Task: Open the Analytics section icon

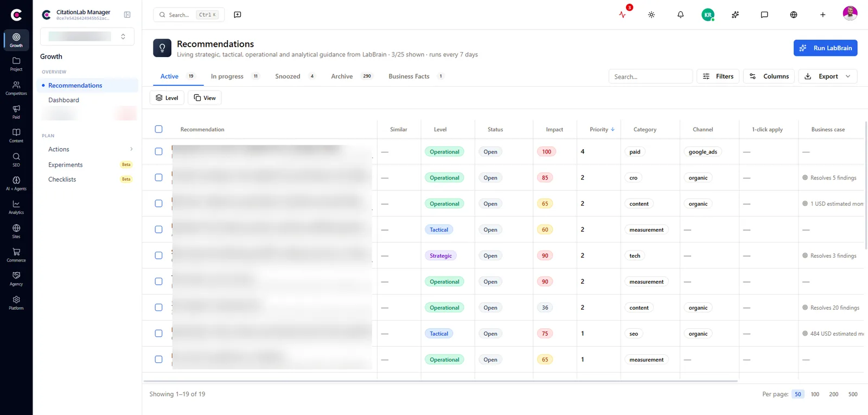Action: [x=16, y=207]
